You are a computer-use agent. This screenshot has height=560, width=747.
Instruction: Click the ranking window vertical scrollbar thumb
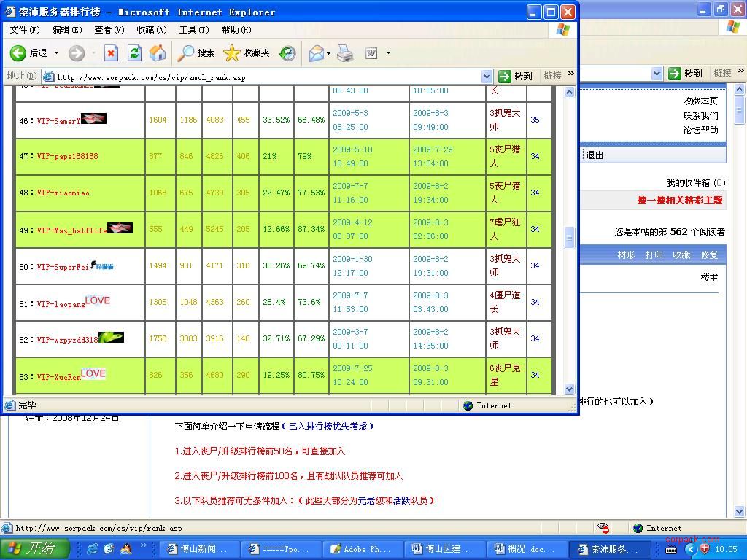pos(570,237)
